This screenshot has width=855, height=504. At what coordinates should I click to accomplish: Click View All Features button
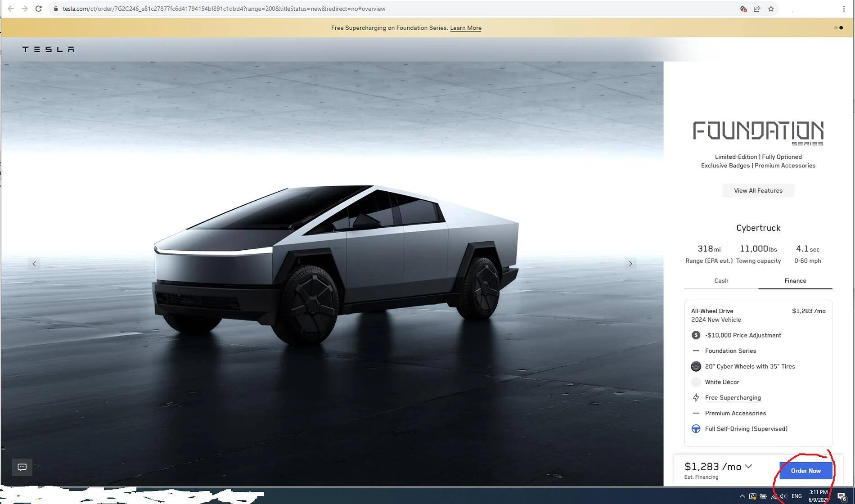(758, 191)
